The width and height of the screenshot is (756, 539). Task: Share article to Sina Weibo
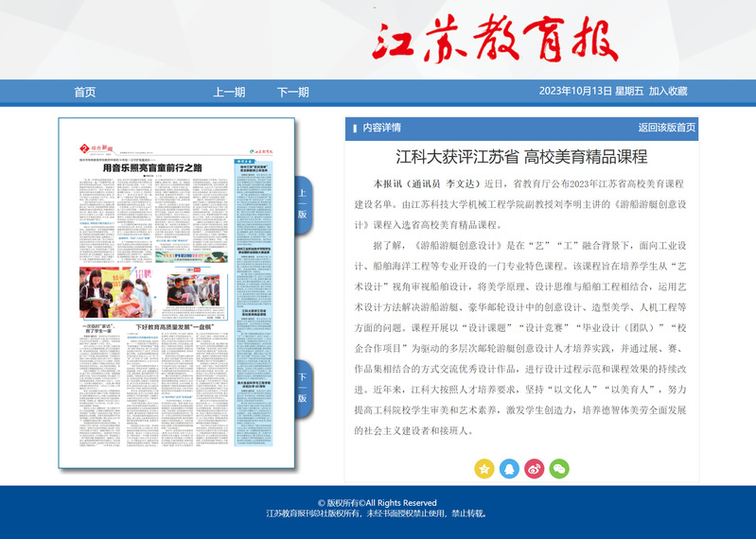click(x=535, y=468)
